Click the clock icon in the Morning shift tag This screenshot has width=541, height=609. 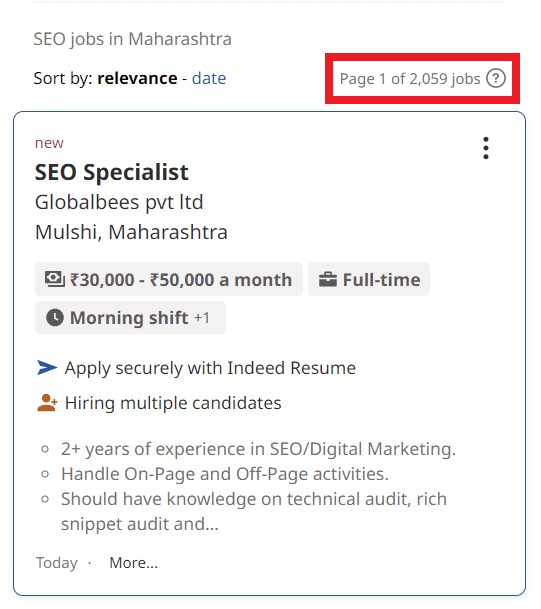pos(55,318)
